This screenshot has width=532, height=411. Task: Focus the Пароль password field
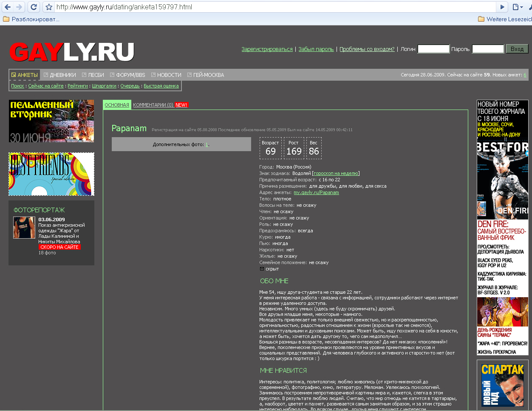[x=488, y=49]
